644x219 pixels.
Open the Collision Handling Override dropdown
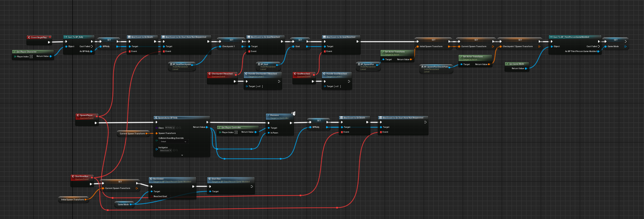tap(173, 142)
